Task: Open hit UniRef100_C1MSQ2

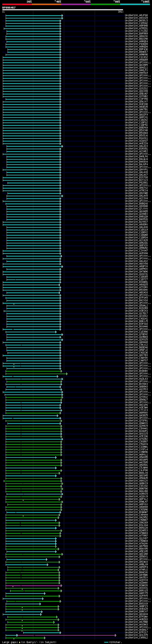Action: pyautogui.click(x=136, y=23)
